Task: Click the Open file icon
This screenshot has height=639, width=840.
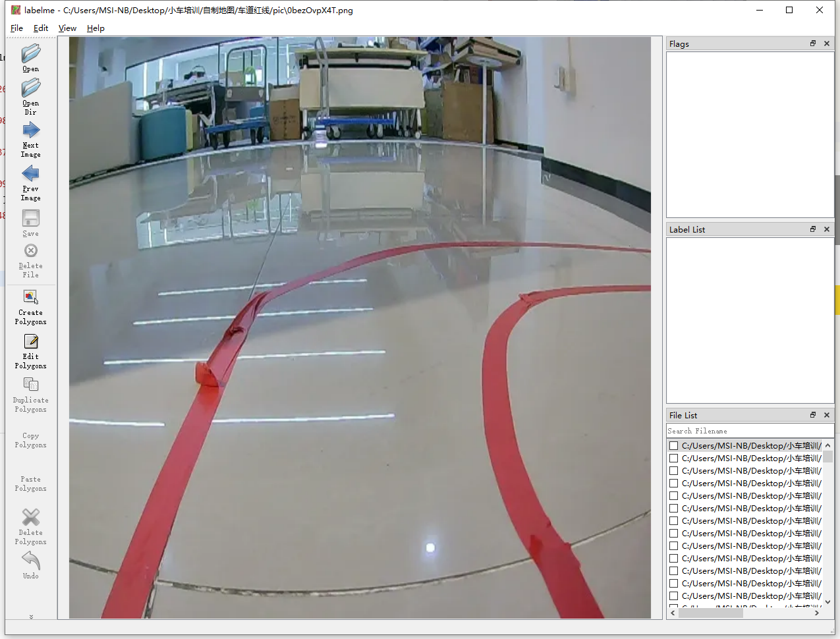Action: click(30, 54)
